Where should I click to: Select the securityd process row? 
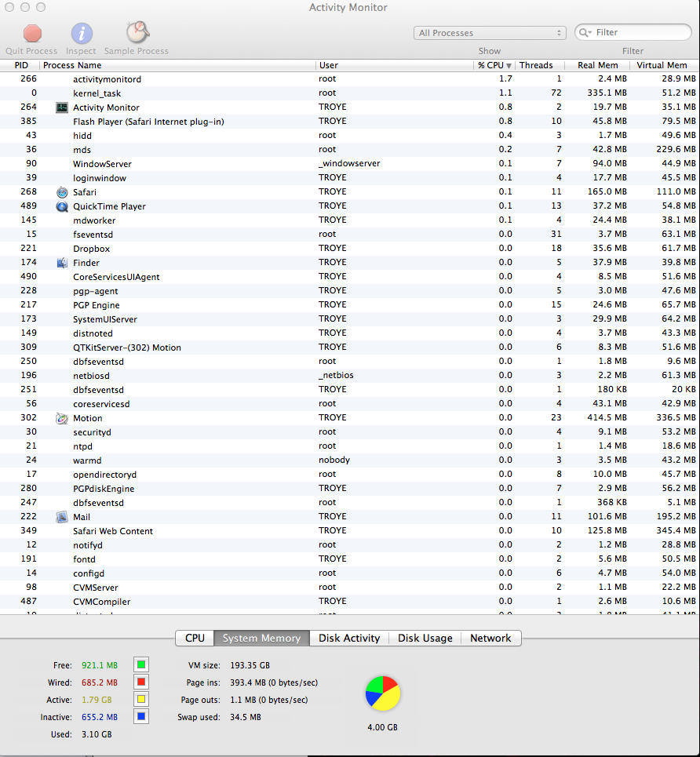350,432
